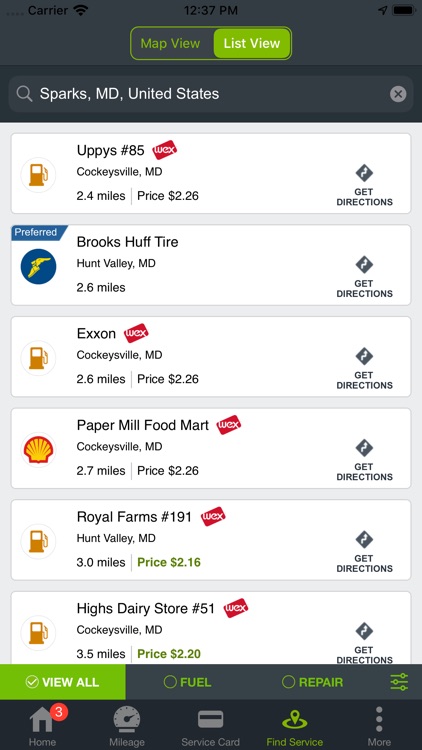The image size is (422, 750).
Task: Open the Highs Dairy Store #51 listing
Action: click(x=211, y=628)
